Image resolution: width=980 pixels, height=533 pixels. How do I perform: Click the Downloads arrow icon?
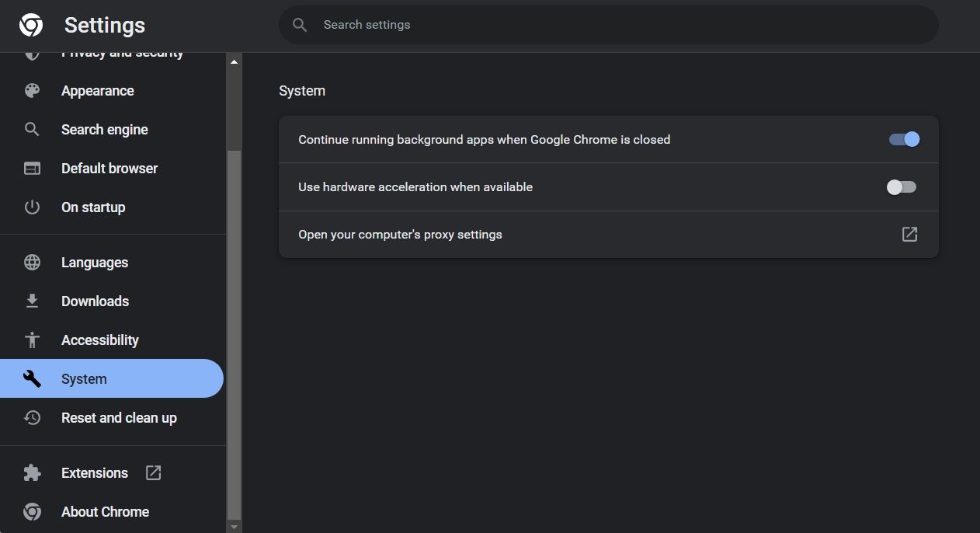click(x=32, y=301)
